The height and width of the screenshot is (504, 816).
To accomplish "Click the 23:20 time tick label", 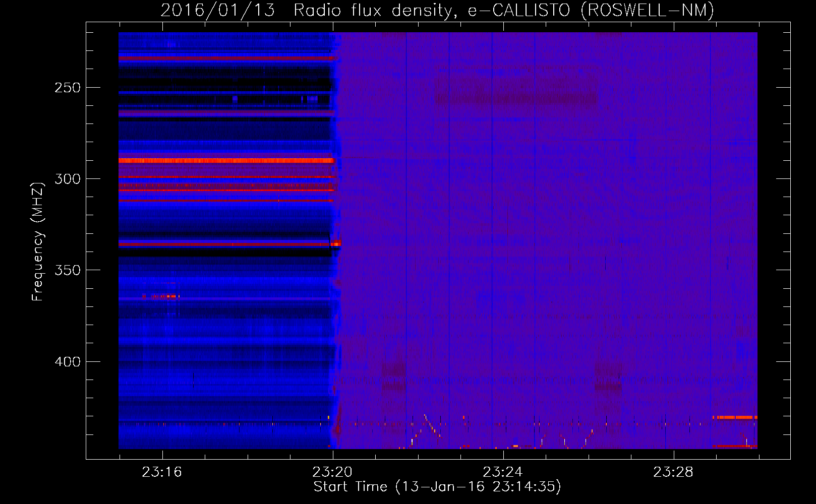I will tap(332, 472).
